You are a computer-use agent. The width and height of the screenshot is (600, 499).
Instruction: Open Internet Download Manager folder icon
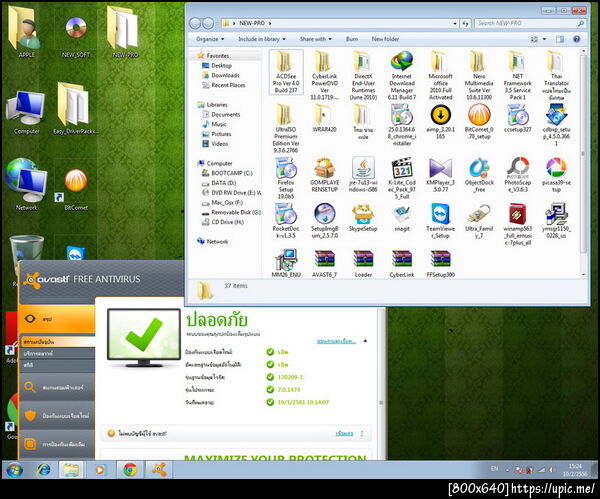point(401,61)
